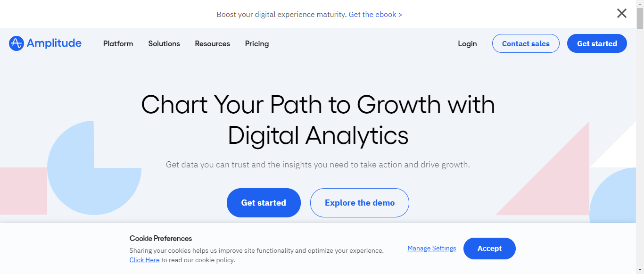Expand the Resources navigation menu
This screenshot has width=644, height=274.
(x=213, y=43)
